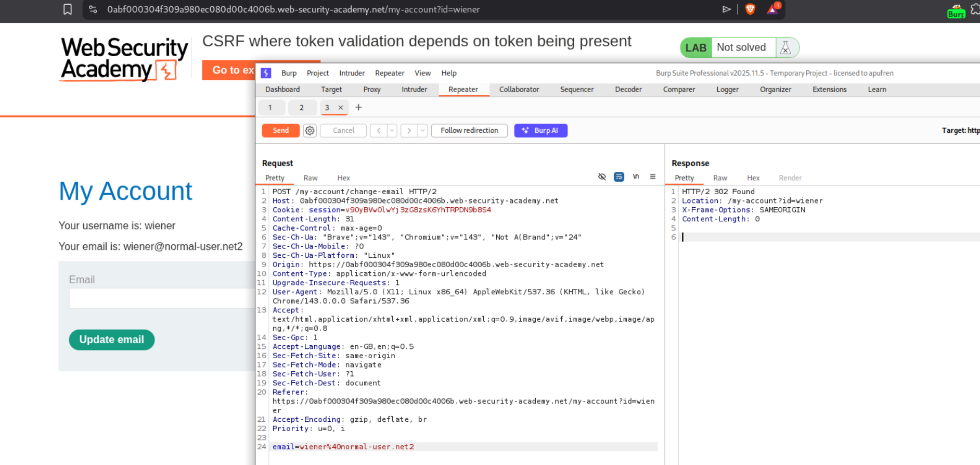Expand the back history dropdown arrow
Screen dimensions: 980x465
(x=392, y=131)
